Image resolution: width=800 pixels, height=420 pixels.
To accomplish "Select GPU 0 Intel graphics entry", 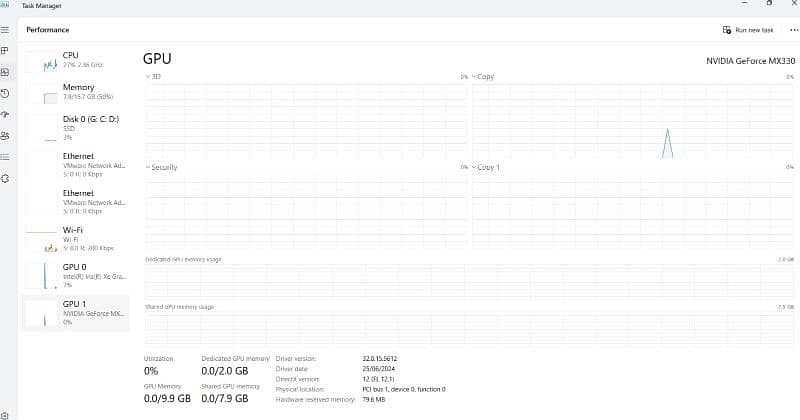I will pyautogui.click(x=76, y=274).
